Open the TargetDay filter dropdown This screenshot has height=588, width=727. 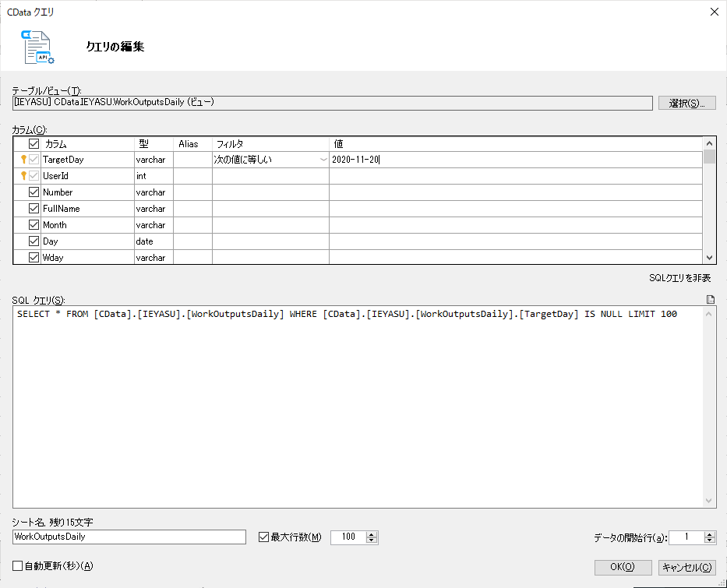point(323,160)
